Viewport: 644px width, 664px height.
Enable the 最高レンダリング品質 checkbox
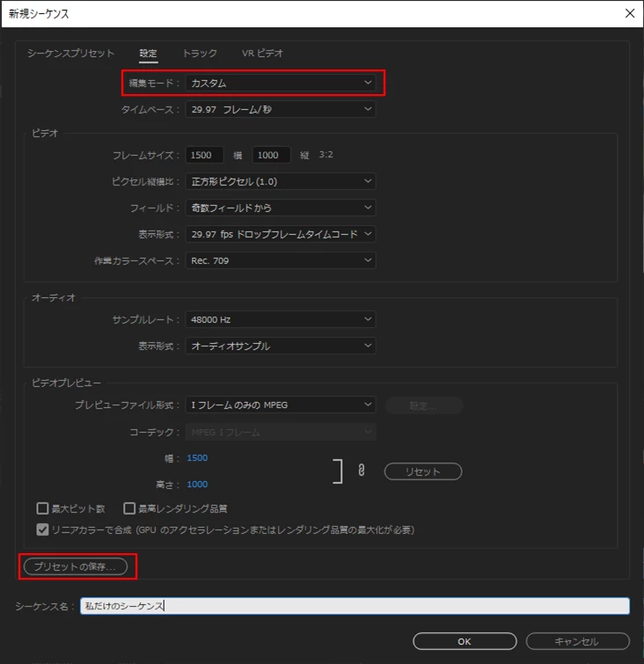(129, 508)
